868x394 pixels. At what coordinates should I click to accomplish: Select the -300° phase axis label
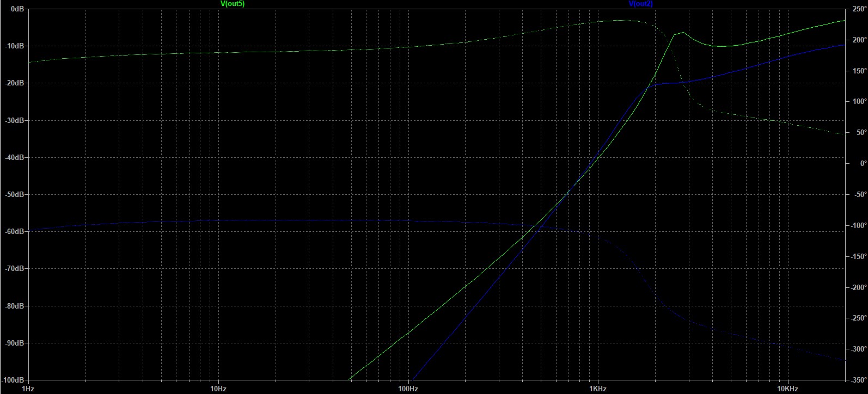point(858,349)
